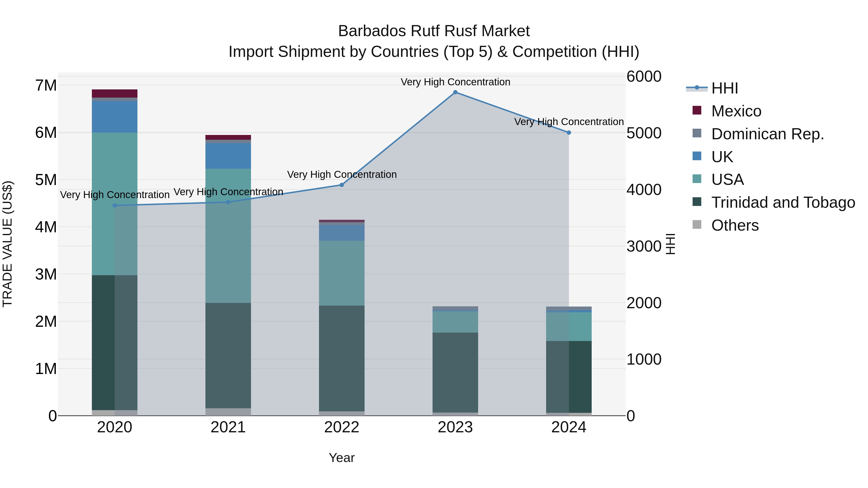Click the 2020 x-axis label
This screenshot has height=488, width=868.
tap(115, 427)
